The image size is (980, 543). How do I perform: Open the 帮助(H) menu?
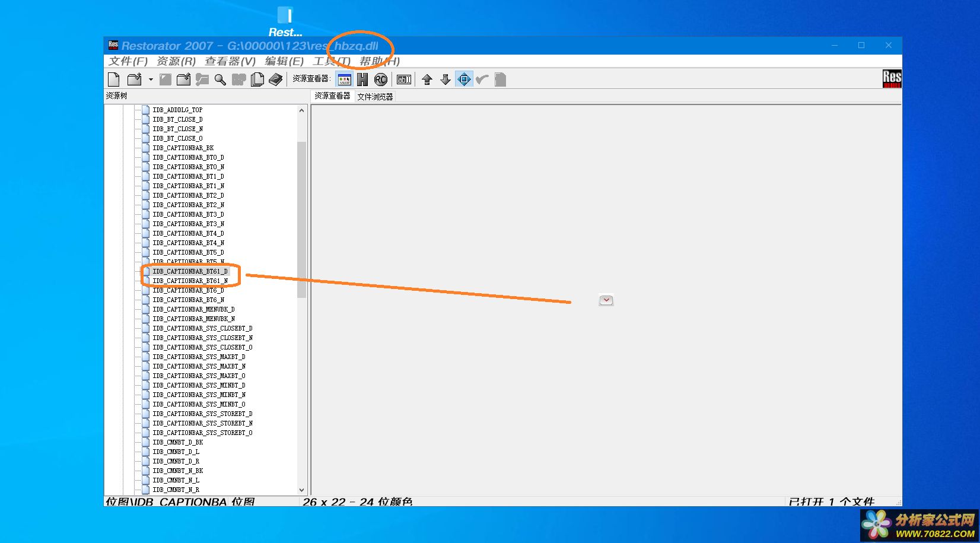pyautogui.click(x=380, y=61)
